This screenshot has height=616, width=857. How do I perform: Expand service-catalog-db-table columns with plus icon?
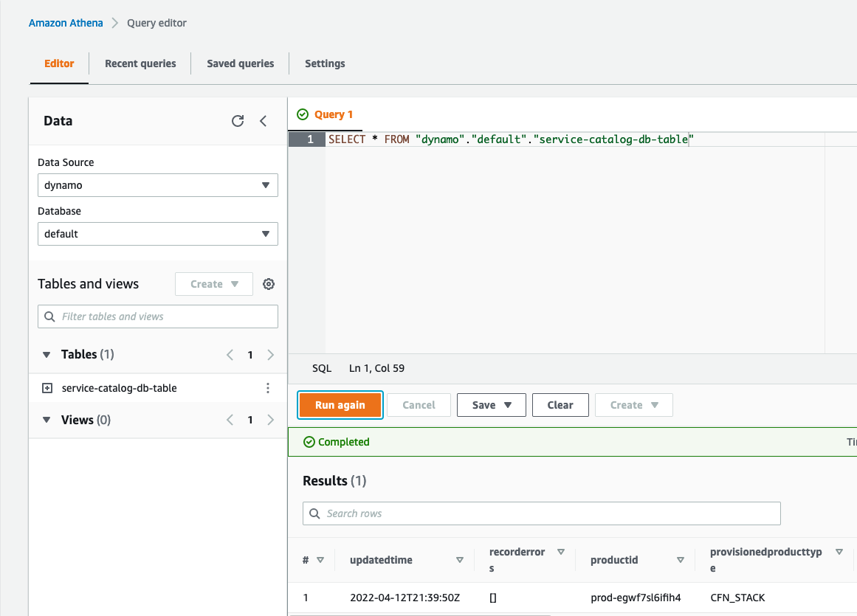click(47, 388)
